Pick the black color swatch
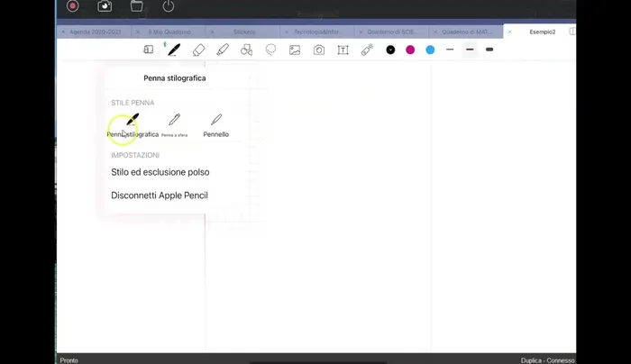Screen dimensions: 631x364 point(390,50)
